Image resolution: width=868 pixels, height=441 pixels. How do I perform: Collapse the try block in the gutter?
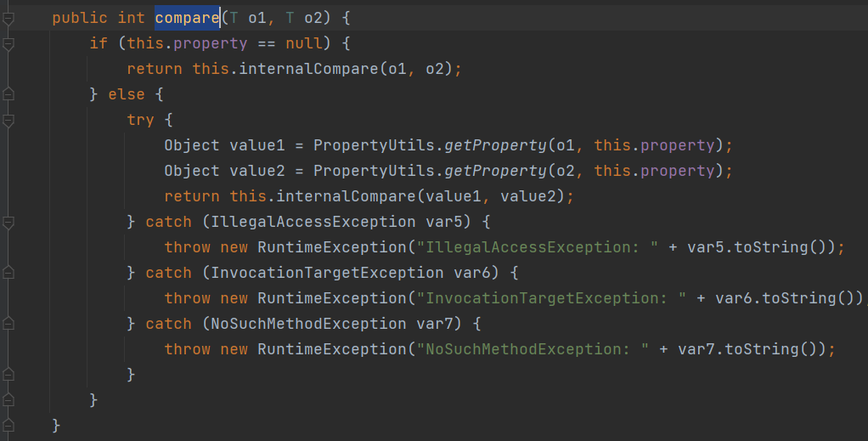pos(8,120)
